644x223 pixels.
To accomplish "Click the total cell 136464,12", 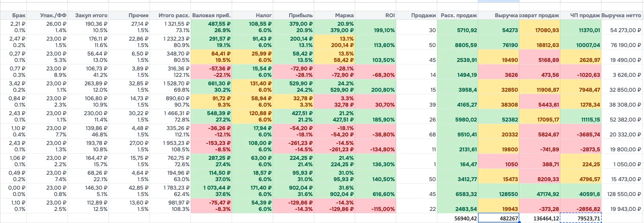I will point(540,218).
